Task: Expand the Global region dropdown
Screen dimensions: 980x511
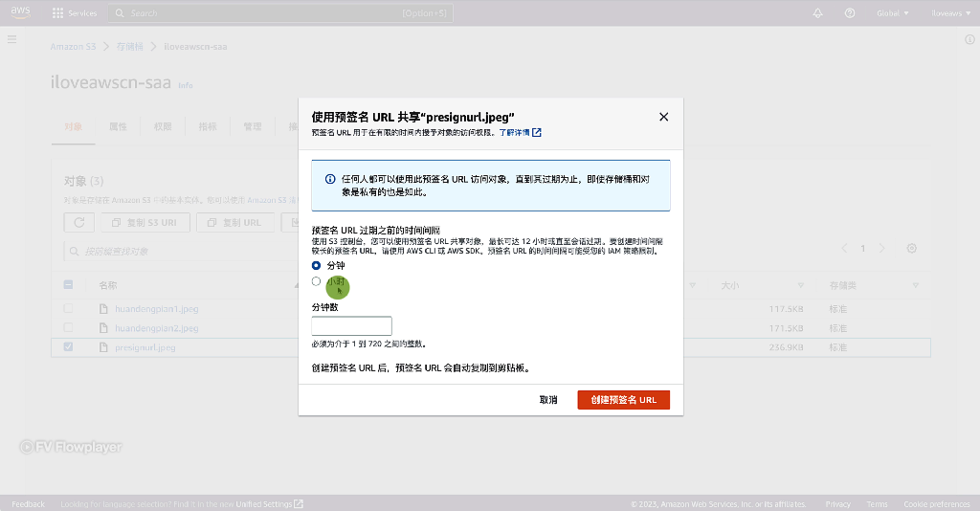Action: pyautogui.click(x=893, y=13)
